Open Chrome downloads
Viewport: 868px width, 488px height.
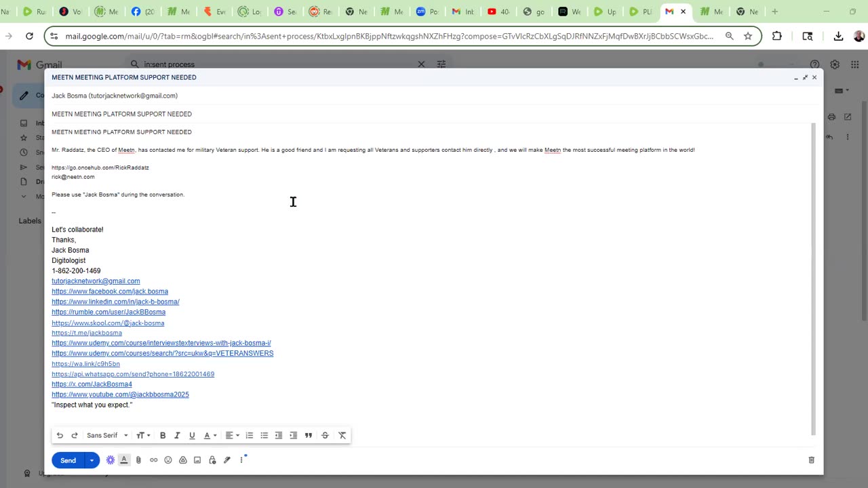838,36
